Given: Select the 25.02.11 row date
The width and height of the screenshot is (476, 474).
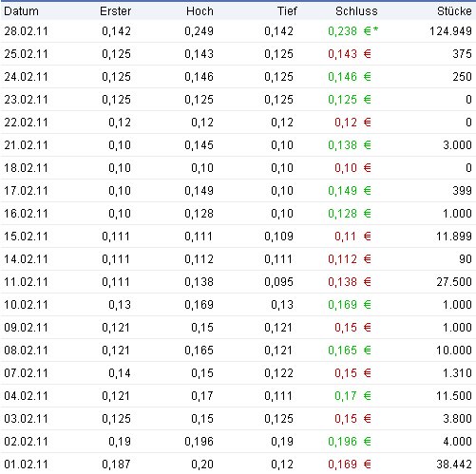Looking at the screenshot, I should [x=26, y=54].
